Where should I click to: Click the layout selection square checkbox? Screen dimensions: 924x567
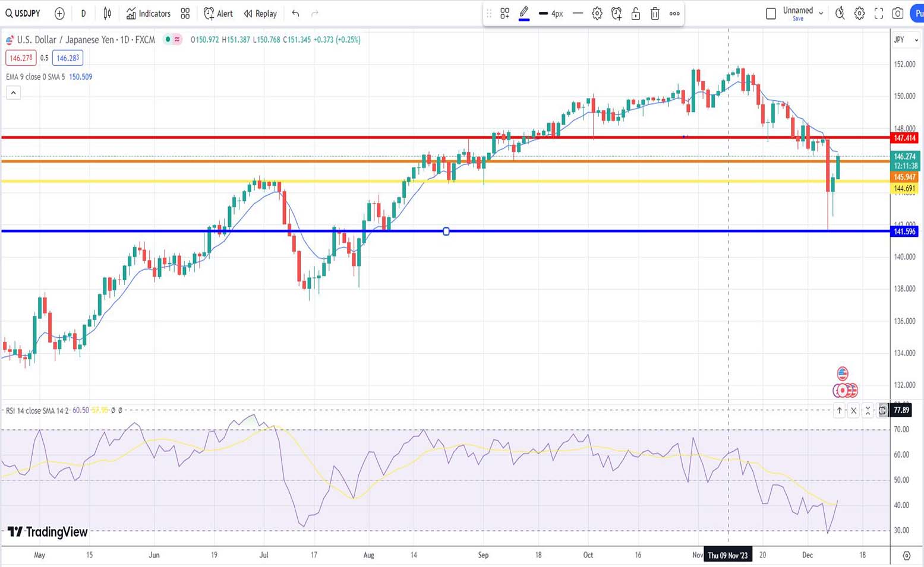(x=771, y=13)
